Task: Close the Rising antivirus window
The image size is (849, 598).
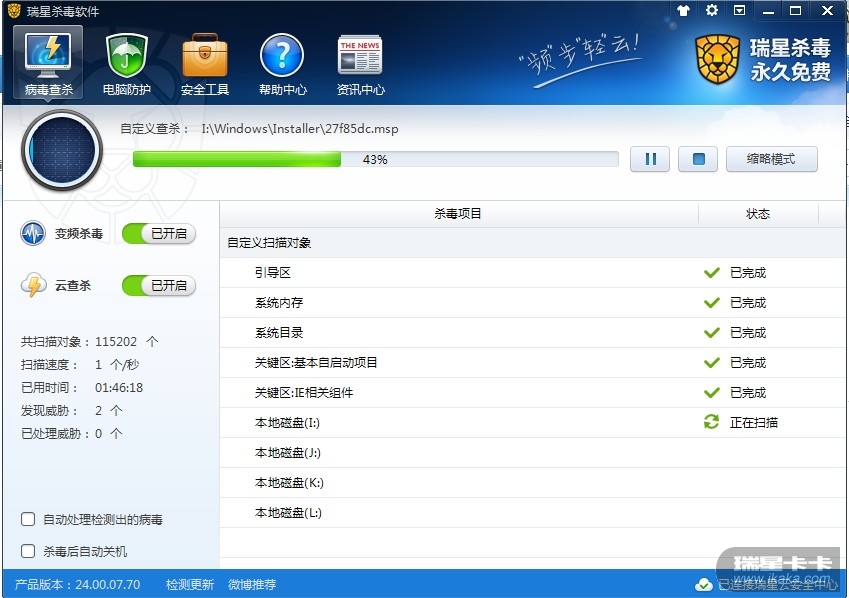Action: [x=827, y=10]
